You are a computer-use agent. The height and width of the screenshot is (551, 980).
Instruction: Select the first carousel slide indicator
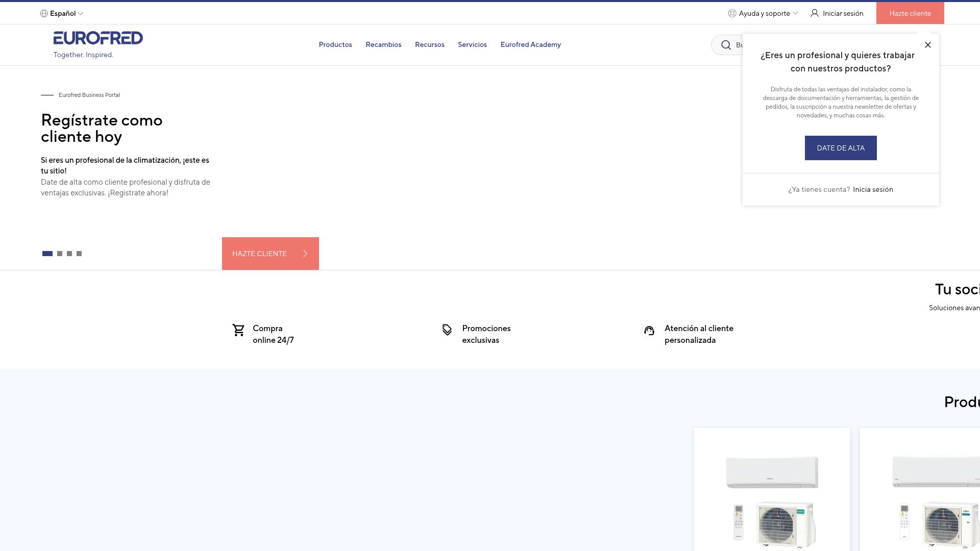click(47, 254)
